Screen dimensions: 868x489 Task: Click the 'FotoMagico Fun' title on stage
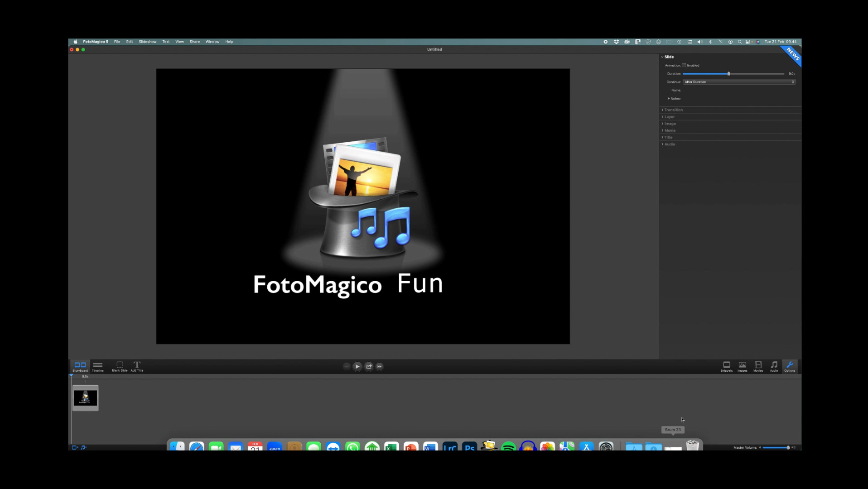tap(348, 285)
